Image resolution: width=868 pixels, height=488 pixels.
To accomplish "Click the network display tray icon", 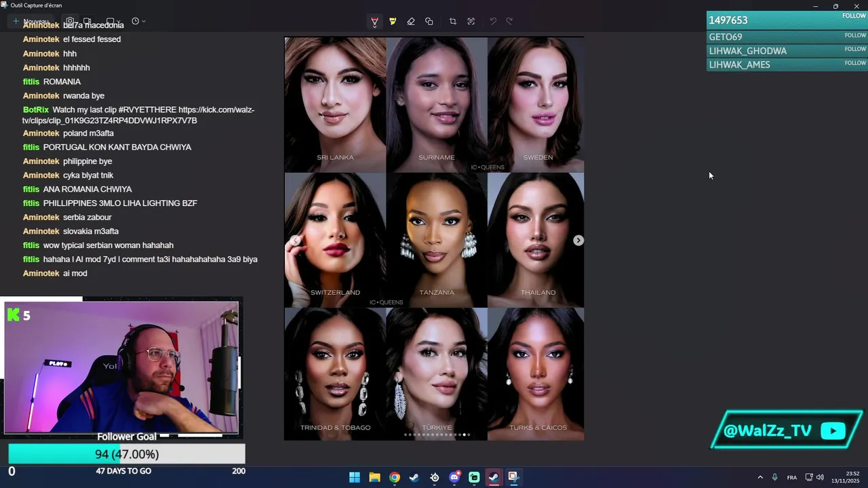I will tap(809, 477).
